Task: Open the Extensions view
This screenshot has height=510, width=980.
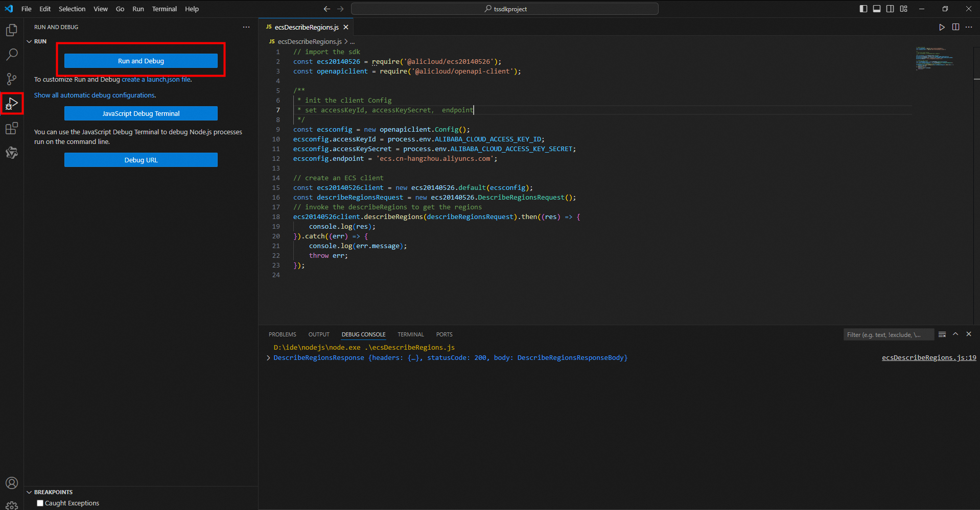Action: 11,128
